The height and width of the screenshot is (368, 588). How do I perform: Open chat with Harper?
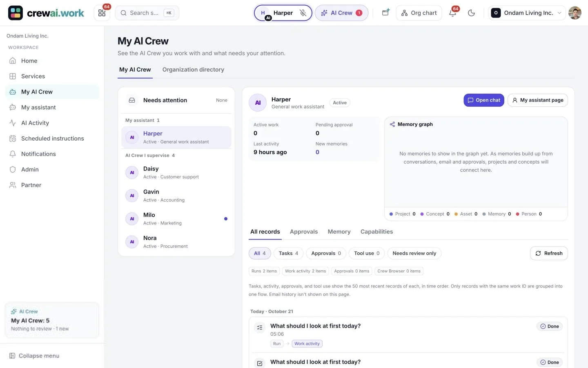click(x=484, y=100)
